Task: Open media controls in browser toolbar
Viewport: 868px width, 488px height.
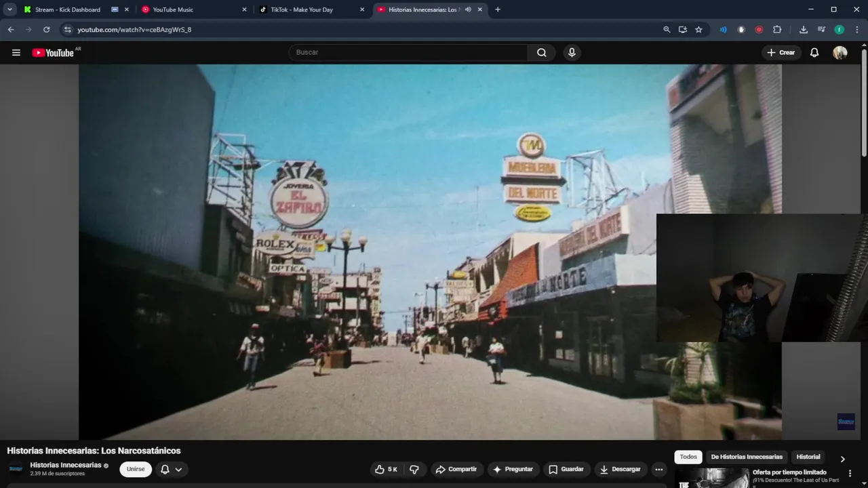Action: coord(821,30)
